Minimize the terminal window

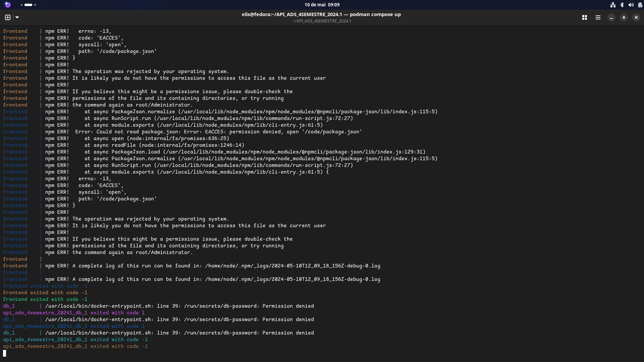pos(611,17)
